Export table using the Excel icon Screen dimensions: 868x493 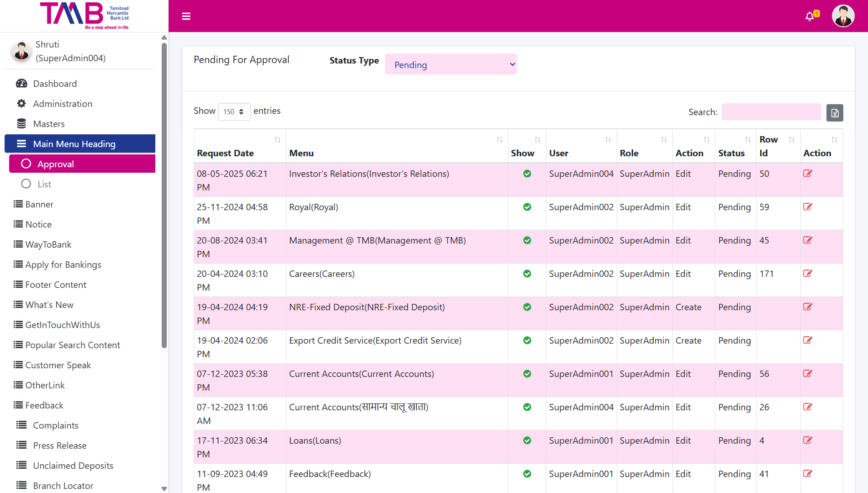[834, 113]
